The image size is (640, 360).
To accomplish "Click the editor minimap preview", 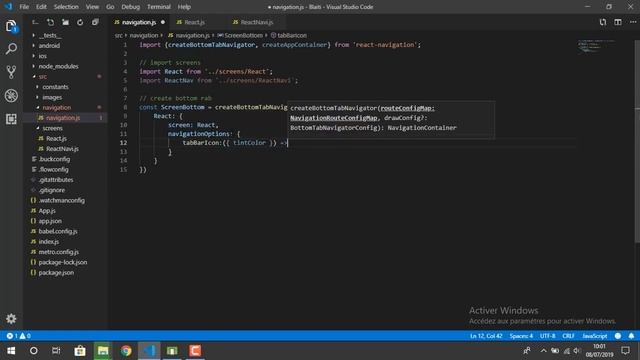I will click(596, 46).
